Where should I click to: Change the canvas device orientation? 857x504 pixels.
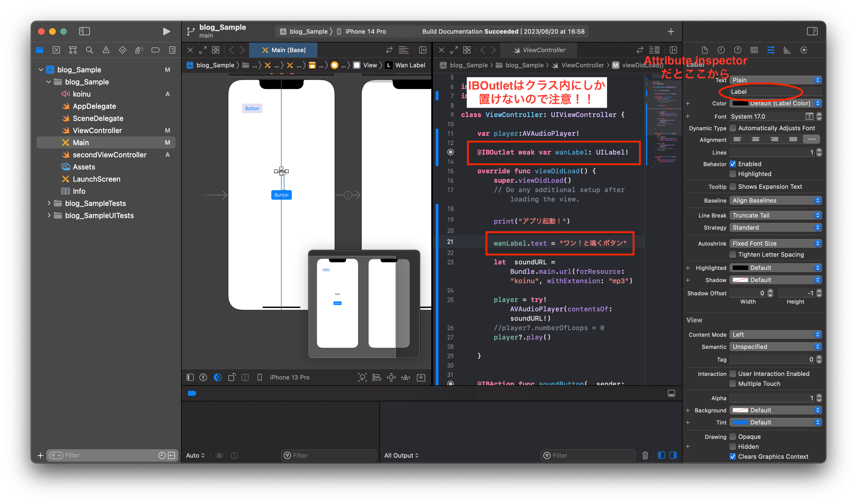[x=232, y=377]
